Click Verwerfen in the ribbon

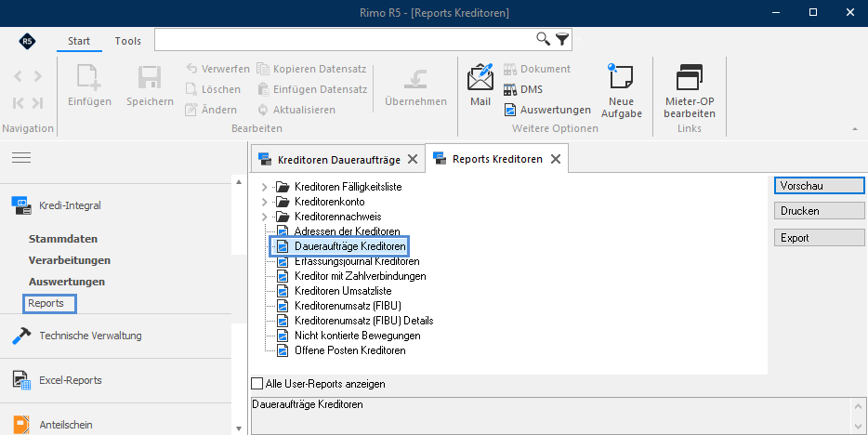click(x=217, y=69)
